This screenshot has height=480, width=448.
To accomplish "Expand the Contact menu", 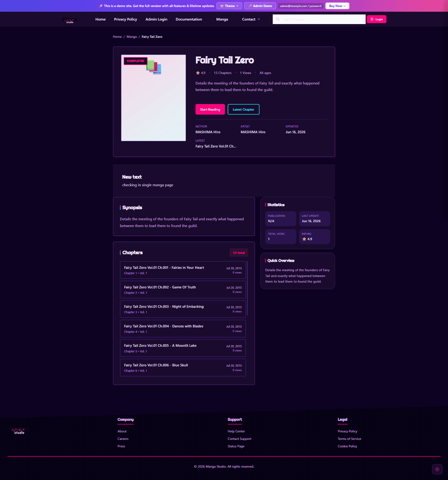I will click(251, 19).
